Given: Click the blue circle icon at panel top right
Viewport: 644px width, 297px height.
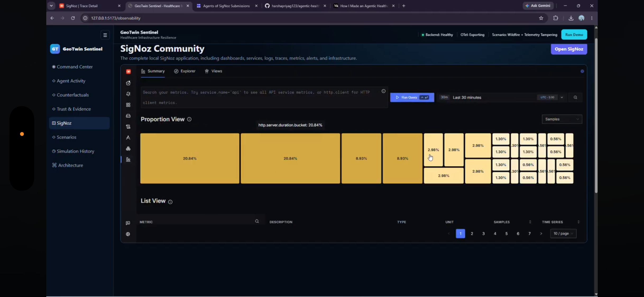Looking at the screenshot, I should pos(582,71).
